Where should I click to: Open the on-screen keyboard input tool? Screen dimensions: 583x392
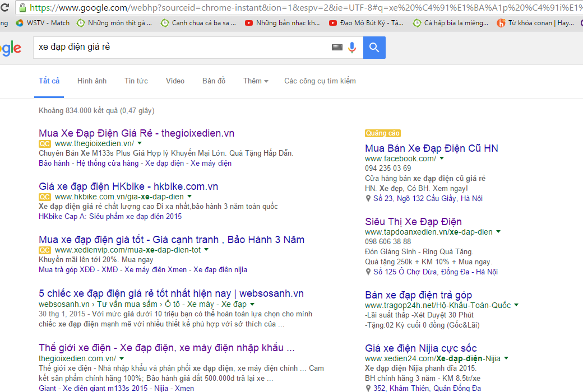tap(337, 48)
